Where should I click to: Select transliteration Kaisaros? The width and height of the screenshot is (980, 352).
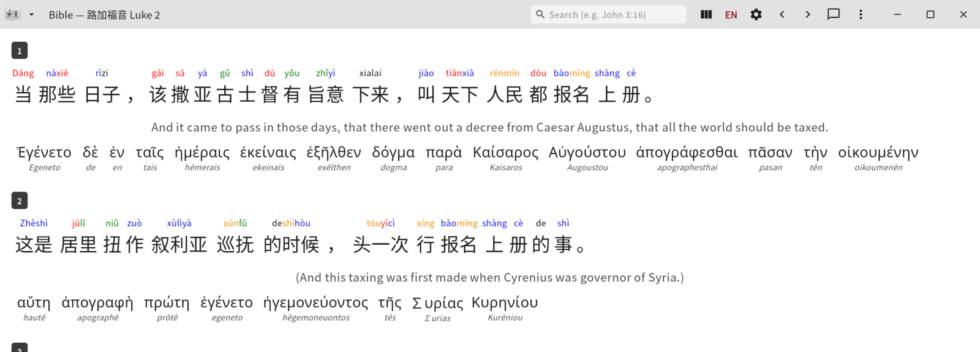506,167
